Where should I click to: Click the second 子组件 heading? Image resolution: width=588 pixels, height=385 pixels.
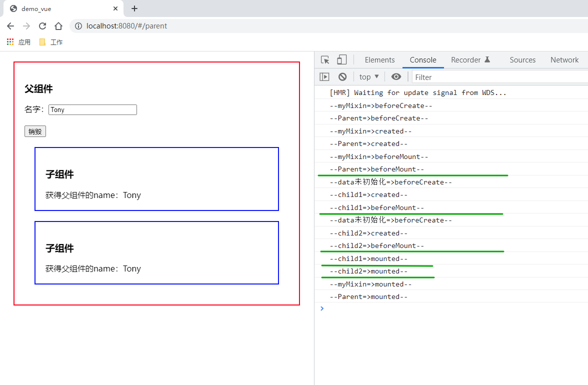[59, 248]
